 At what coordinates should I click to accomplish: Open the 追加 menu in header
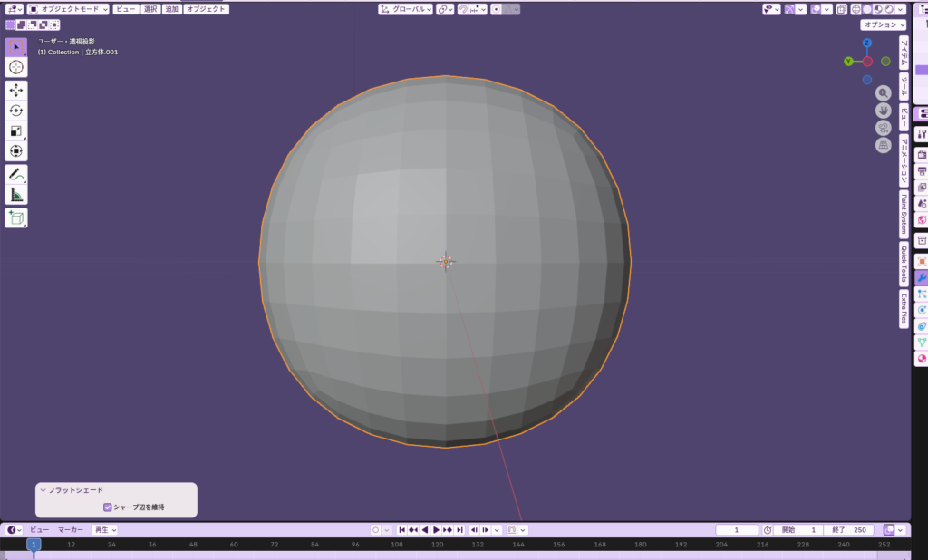tap(171, 9)
